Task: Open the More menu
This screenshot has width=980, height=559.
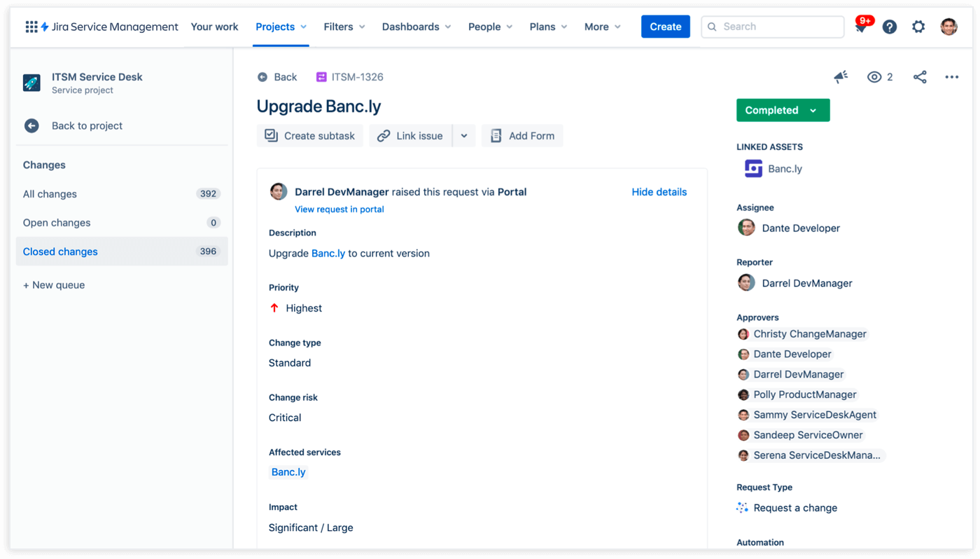Action: (603, 27)
